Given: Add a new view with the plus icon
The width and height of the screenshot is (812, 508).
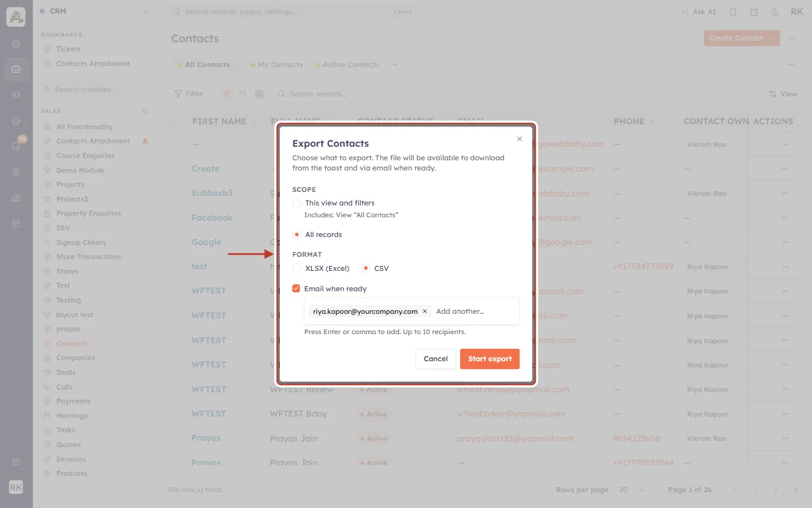Looking at the screenshot, I should pyautogui.click(x=395, y=64).
